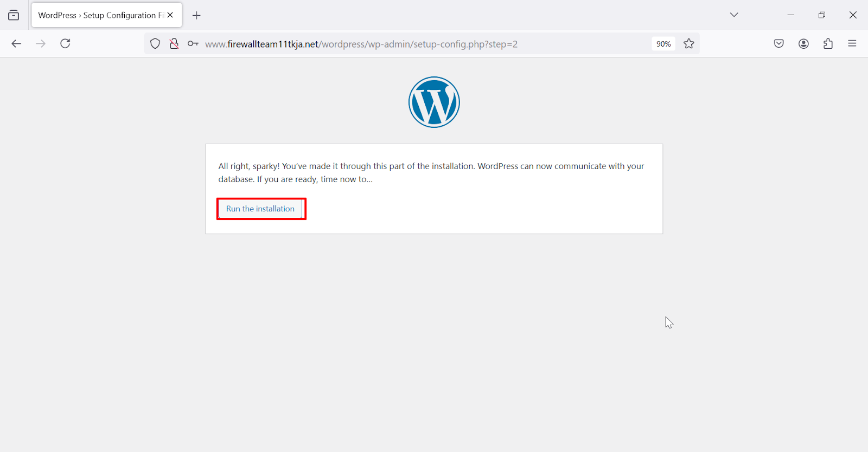Minimize the browser window
Image resolution: width=868 pixels, height=452 pixels.
point(791,15)
